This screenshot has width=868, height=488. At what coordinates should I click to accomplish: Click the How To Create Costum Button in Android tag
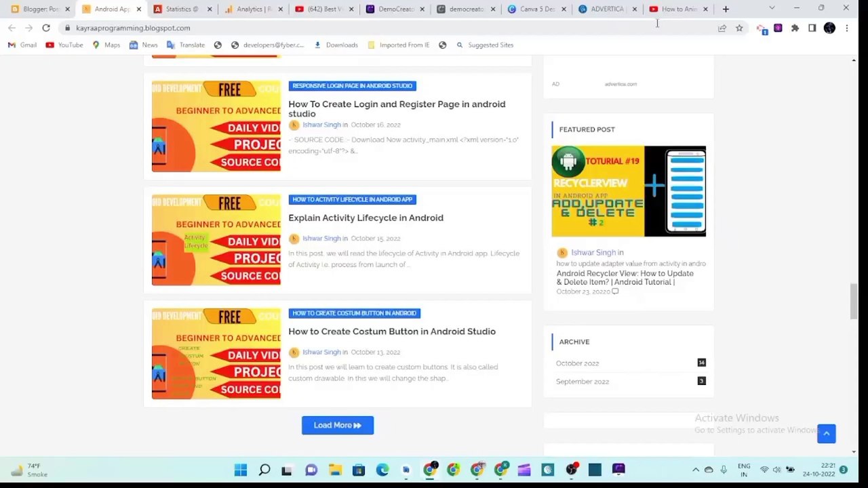coord(354,313)
